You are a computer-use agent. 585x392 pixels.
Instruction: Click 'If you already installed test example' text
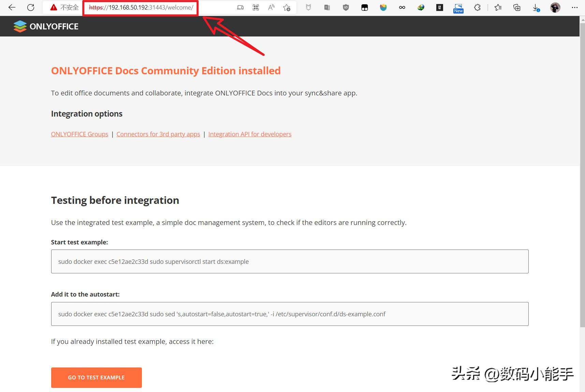[132, 342]
